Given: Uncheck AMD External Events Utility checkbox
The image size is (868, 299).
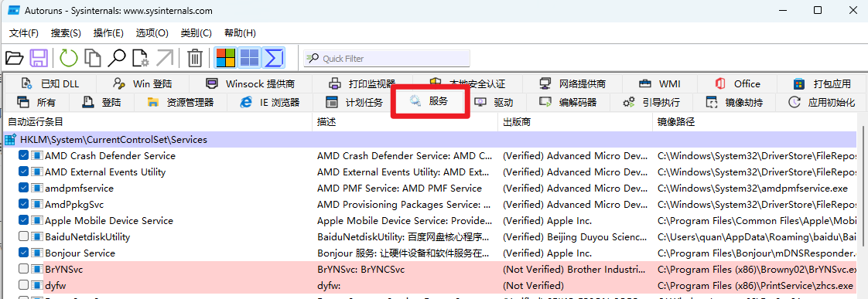Looking at the screenshot, I should point(23,172).
